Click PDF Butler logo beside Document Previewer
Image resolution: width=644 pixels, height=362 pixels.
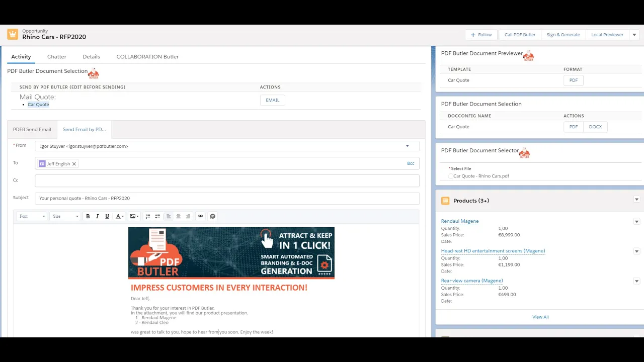tap(528, 56)
